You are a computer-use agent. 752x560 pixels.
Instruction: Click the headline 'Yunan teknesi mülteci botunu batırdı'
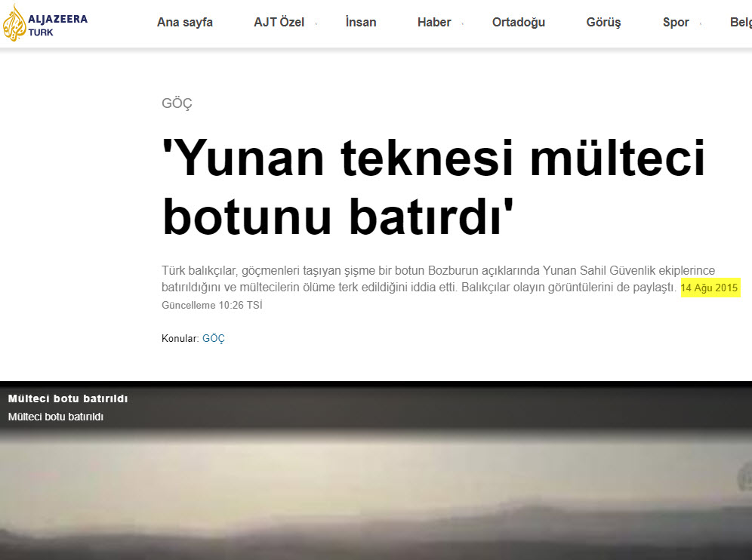(433, 187)
